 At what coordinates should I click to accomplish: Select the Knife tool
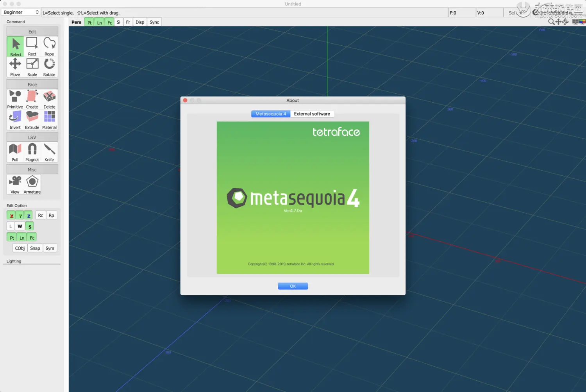click(49, 152)
